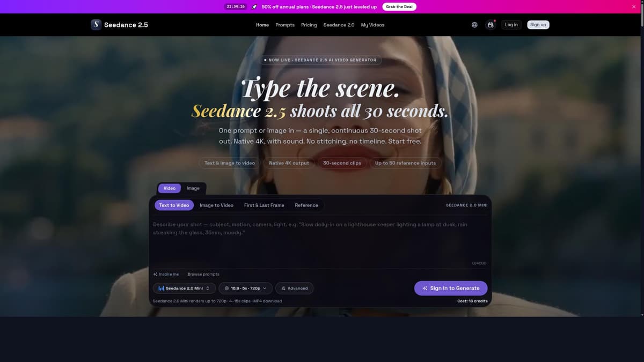
Task: Open the Pricing nav link
Action: coord(309,25)
